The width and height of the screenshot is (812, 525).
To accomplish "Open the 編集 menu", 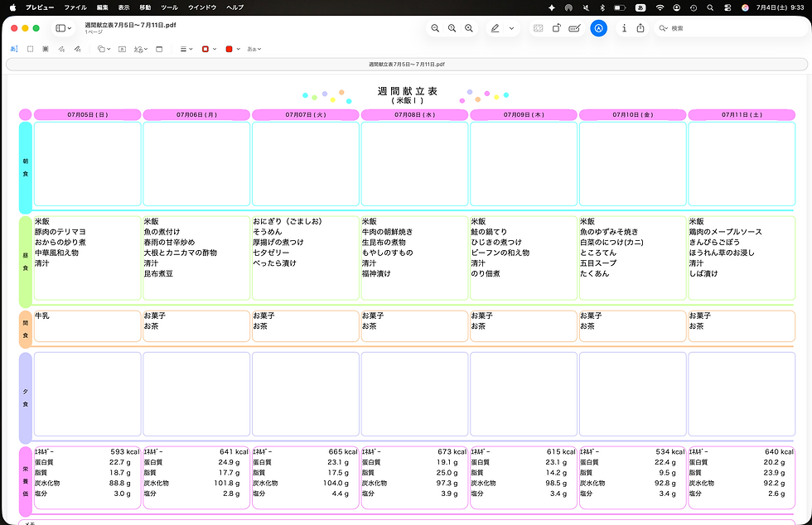I will point(103,7).
